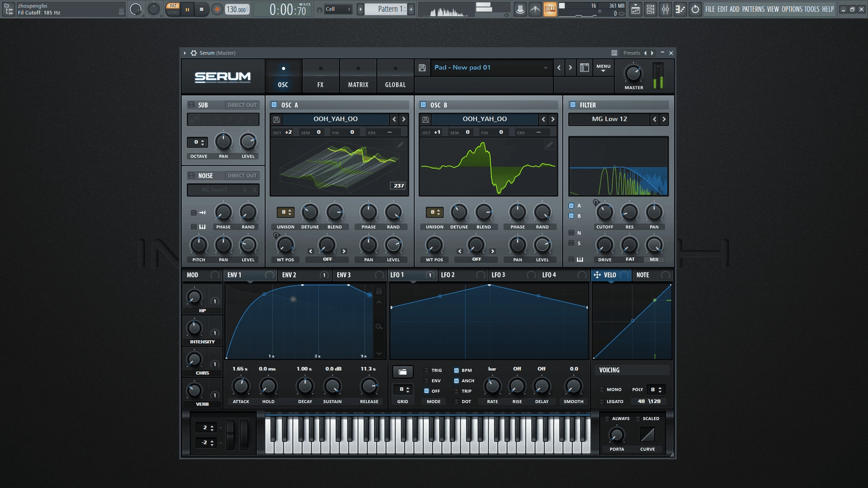Adjust POLY voice count stepper
This screenshot has width=868, height=488.
tap(656, 389)
